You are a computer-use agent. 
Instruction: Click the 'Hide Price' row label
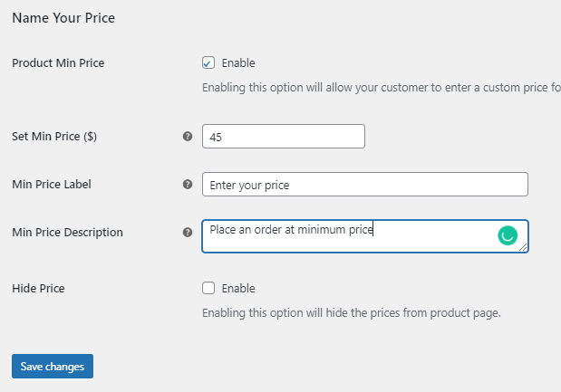[38, 289]
